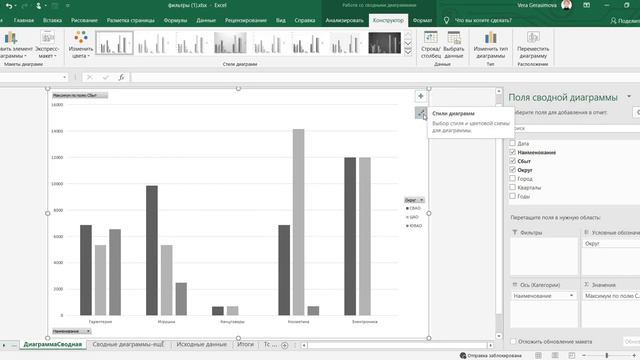
Task: Click the Share (Поделиться) button
Action: pyautogui.click(x=625, y=20)
